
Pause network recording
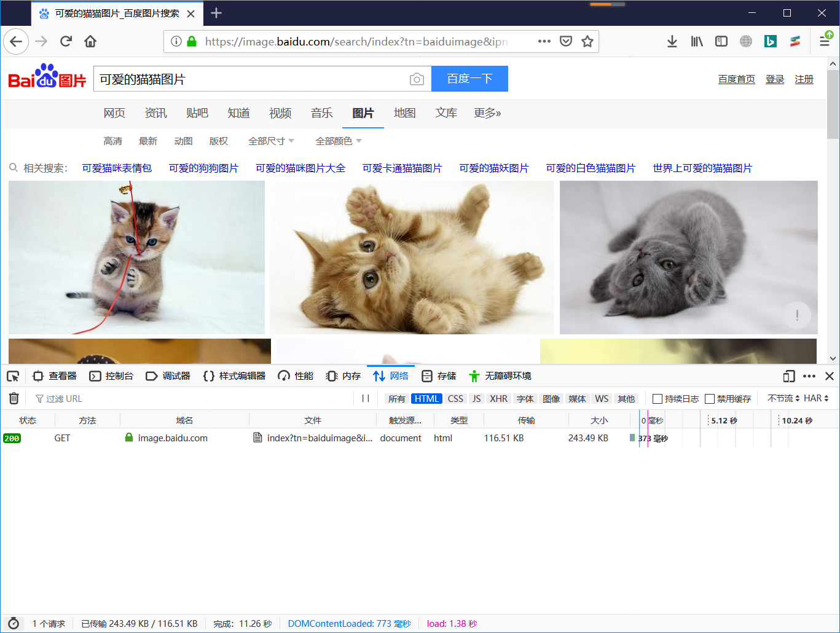click(366, 398)
